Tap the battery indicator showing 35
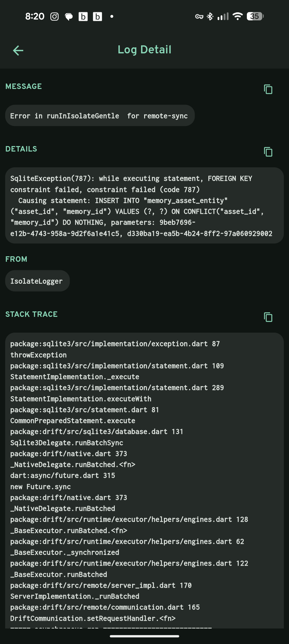Viewport: 289px width, 644px height. coord(255,16)
